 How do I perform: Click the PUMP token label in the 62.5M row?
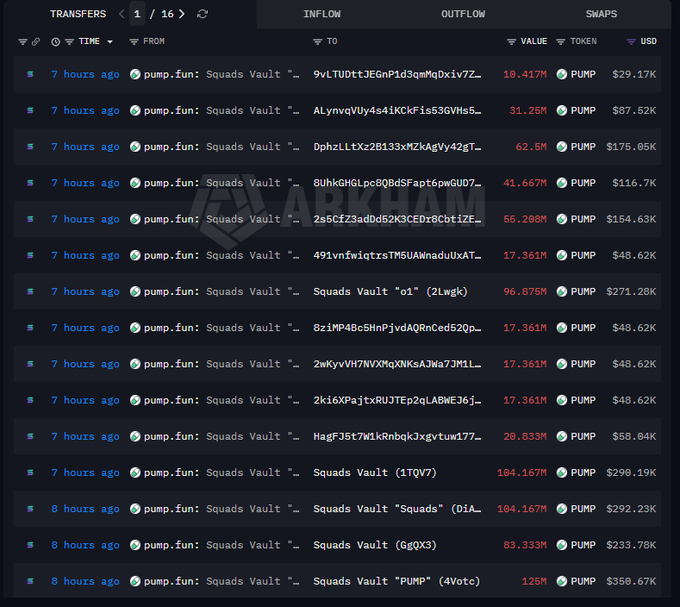(x=583, y=147)
